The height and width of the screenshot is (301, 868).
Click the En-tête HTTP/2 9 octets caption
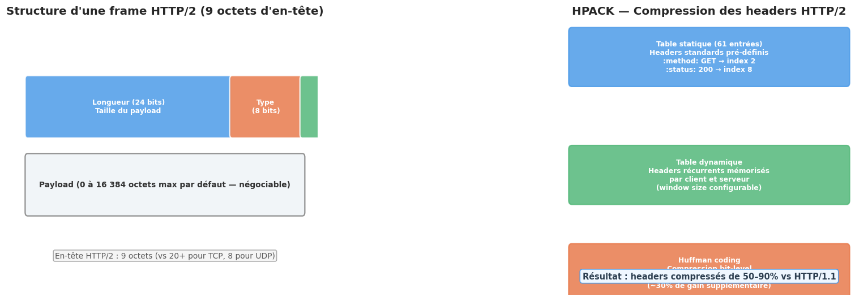point(165,256)
